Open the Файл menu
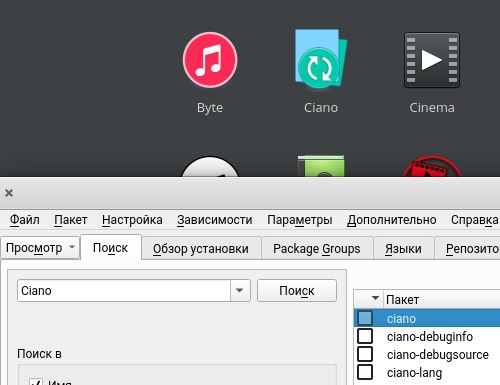The image size is (500, 385). pos(25,220)
